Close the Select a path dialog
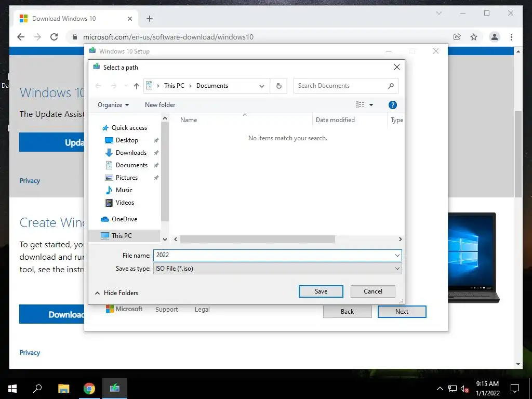Image resolution: width=532 pixels, height=399 pixels. point(396,67)
